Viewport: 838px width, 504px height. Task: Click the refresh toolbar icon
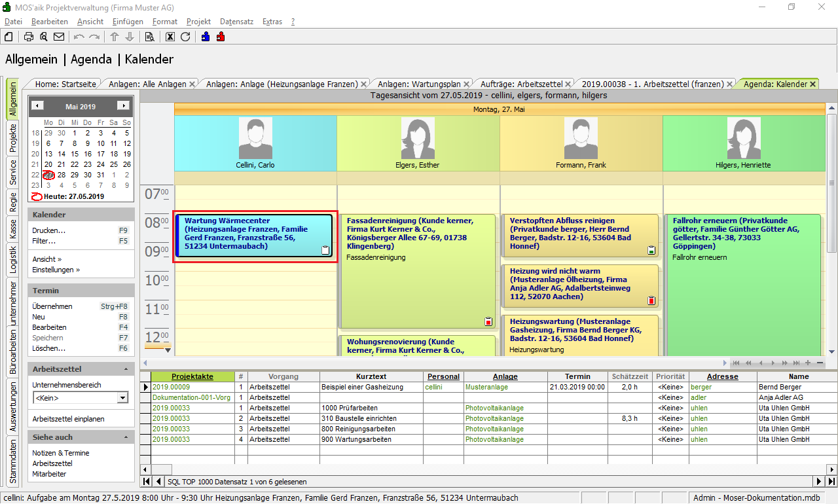point(185,37)
